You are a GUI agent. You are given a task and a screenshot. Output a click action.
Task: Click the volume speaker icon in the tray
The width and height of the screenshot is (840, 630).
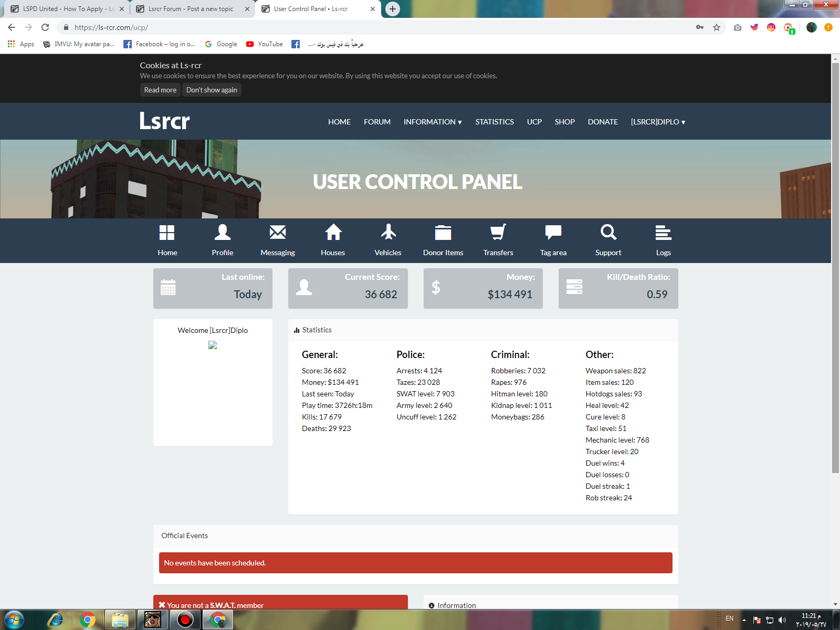point(782,620)
